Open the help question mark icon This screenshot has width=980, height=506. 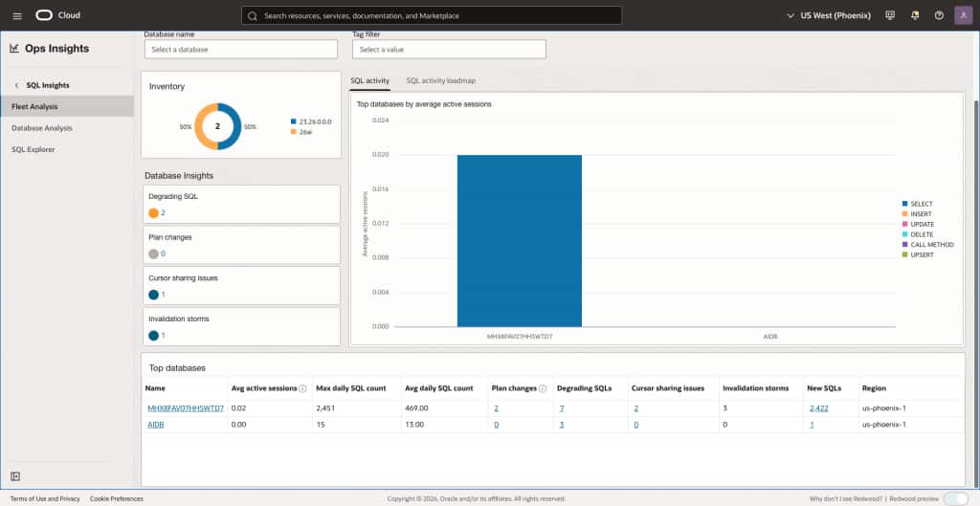pyautogui.click(x=939, y=15)
